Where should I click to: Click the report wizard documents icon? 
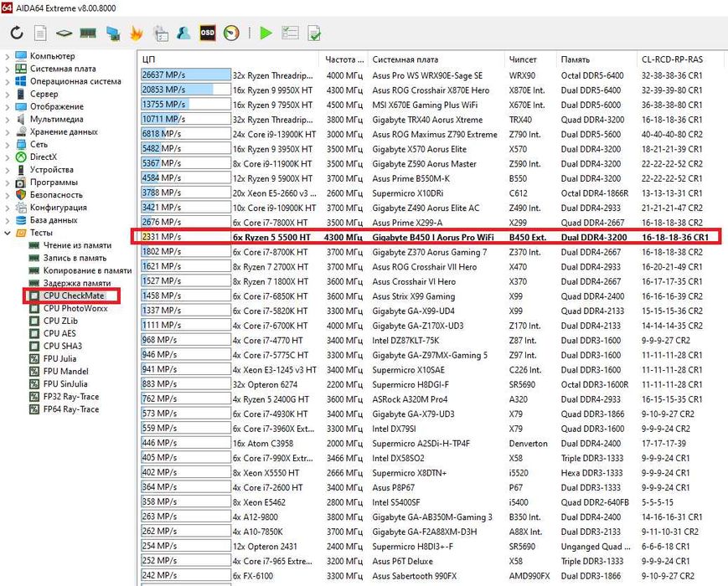click(161, 33)
